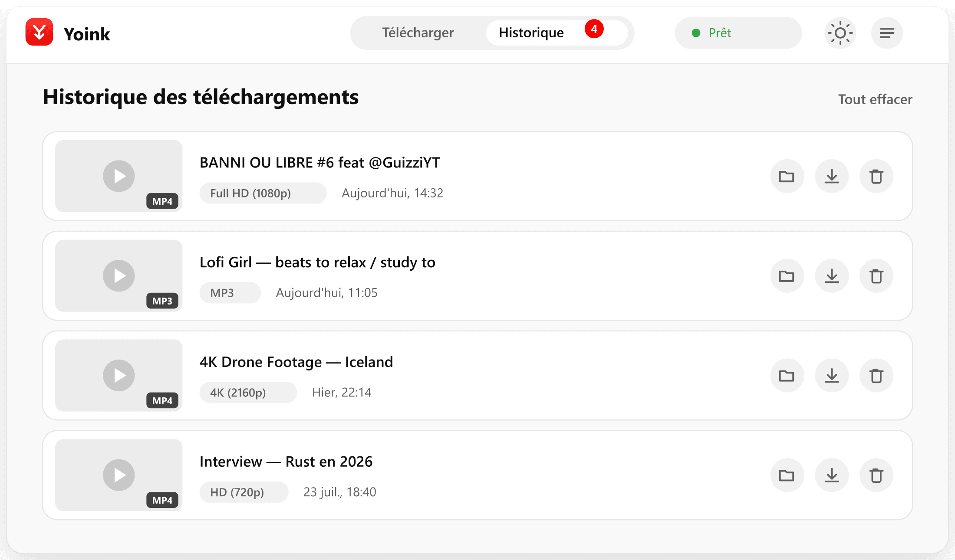
Task: Re-download BANNI OU LIBRE #6 video
Action: [x=832, y=176]
